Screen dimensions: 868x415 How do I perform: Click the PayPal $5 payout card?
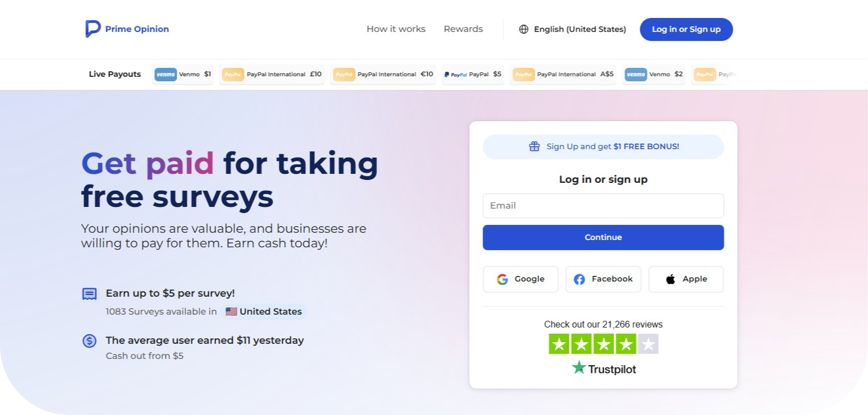tap(472, 75)
